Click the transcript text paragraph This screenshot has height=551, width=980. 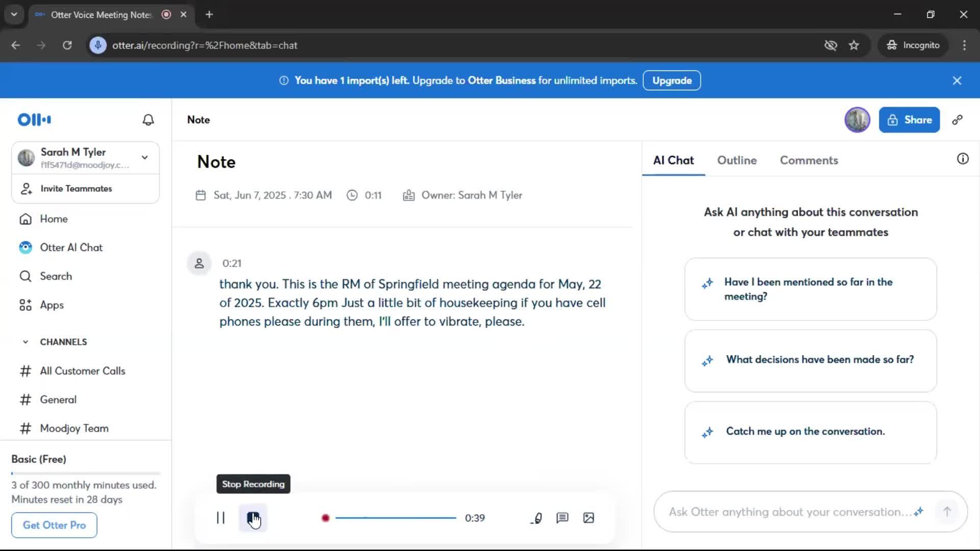412,303
